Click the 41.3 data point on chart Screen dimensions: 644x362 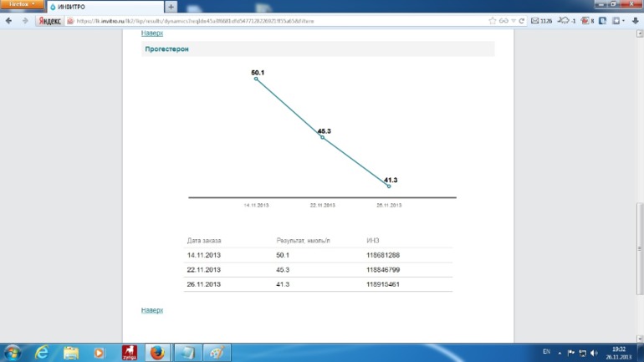[x=389, y=186]
